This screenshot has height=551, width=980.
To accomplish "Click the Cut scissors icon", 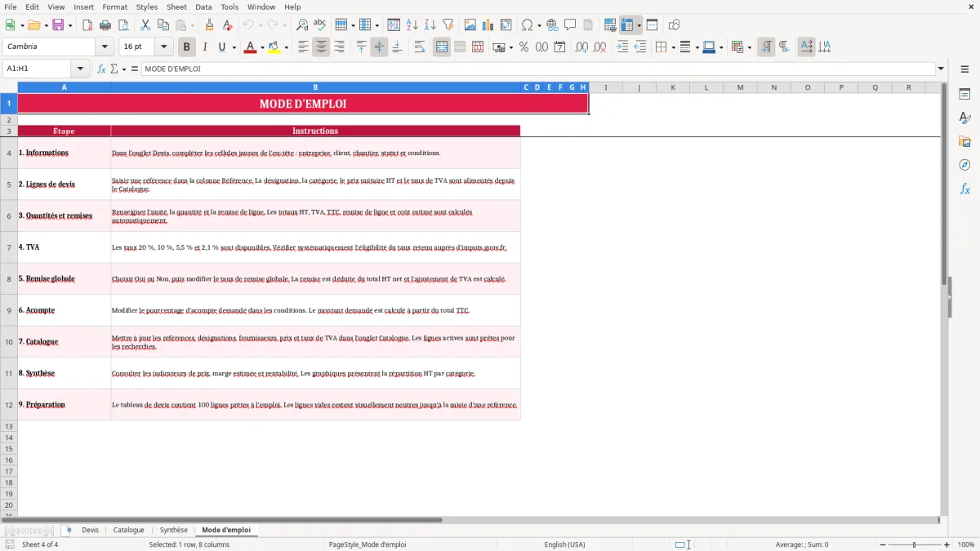I will click(x=145, y=25).
